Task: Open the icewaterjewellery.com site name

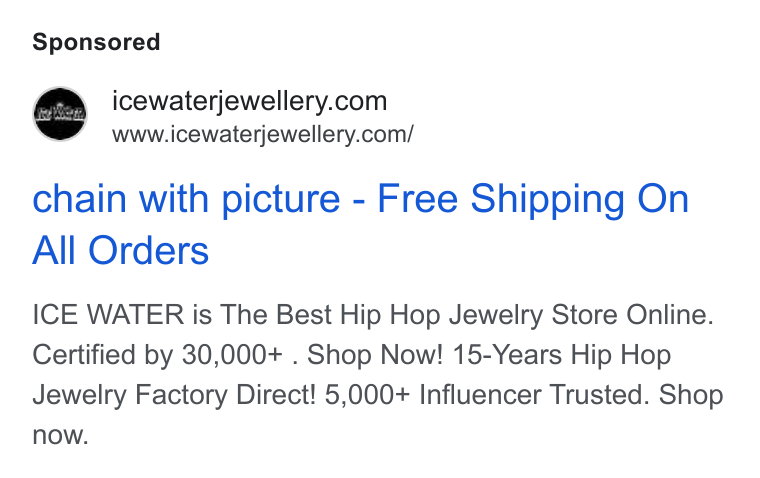Action: (x=250, y=102)
